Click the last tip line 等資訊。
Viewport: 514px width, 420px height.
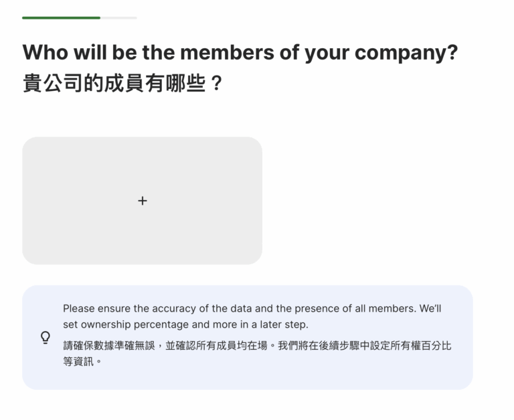(82, 361)
